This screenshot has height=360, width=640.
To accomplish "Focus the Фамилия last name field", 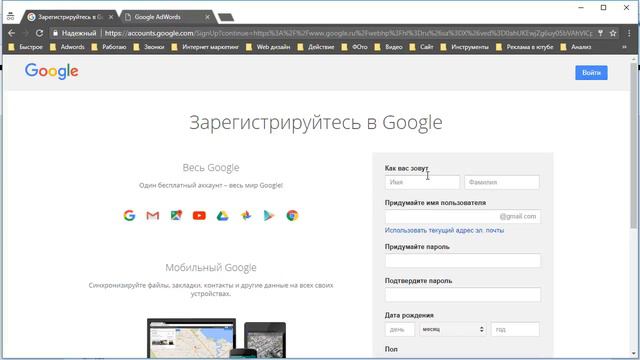I will [x=502, y=182].
